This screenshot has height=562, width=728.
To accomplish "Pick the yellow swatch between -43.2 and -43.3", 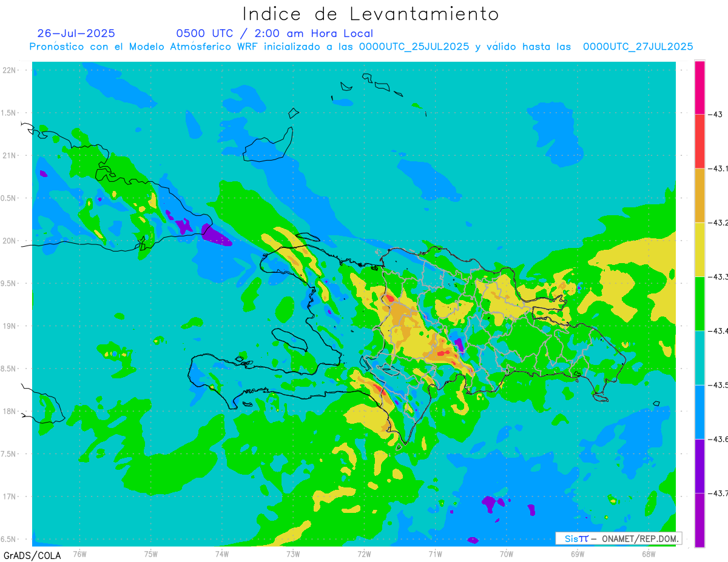I will (699, 249).
